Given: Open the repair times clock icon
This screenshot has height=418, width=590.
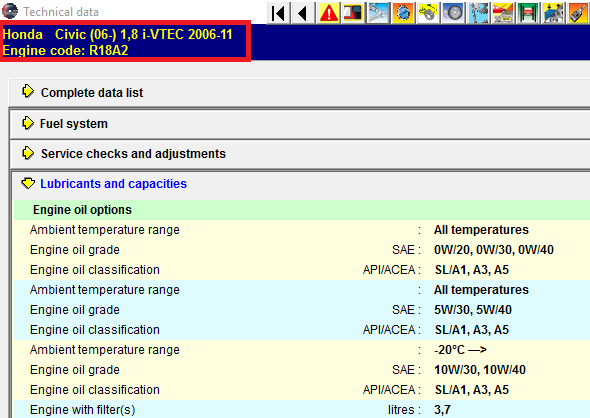Looking at the screenshot, I should 403,13.
